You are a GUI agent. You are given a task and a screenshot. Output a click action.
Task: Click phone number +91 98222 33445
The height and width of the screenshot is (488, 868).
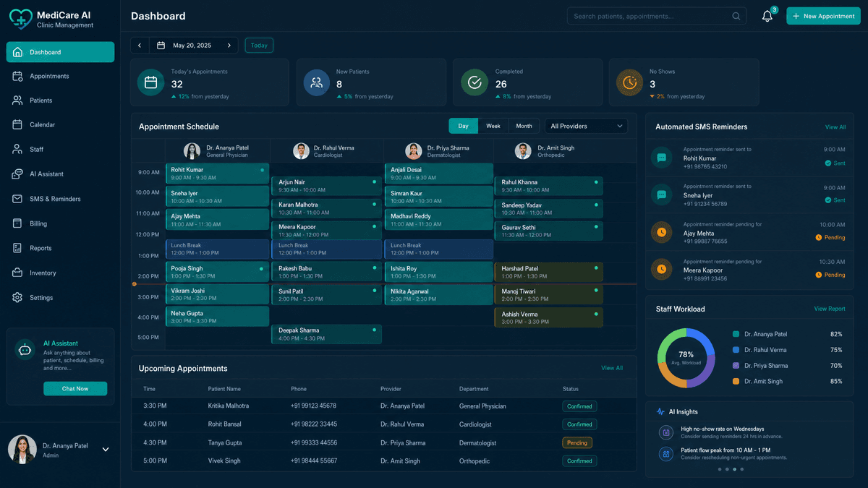tap(314, 424)
